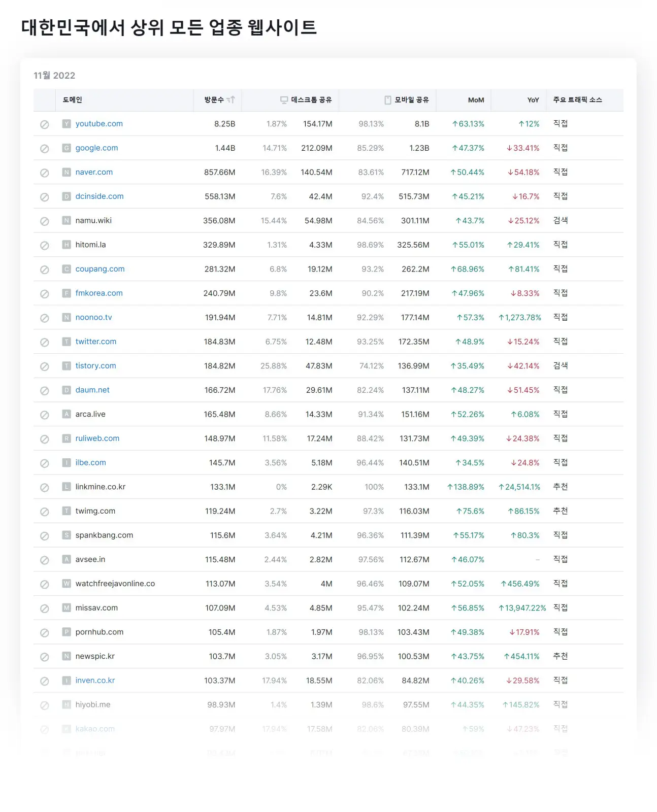Click the 1.23B mobile value for google.com
Image resolution: width=657 pixels, height=812 pixels.
tap(419, 148)
